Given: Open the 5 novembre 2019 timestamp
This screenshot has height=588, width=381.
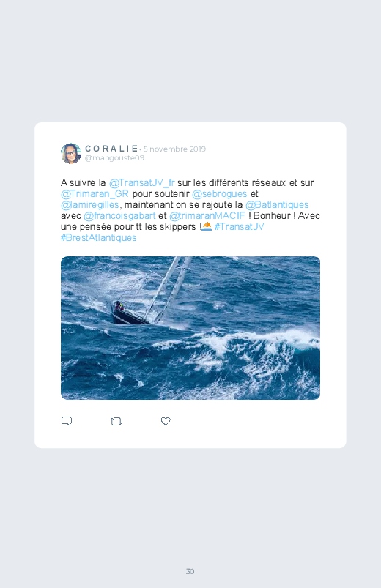Looking at the screenshot, I should pos(174,149).
